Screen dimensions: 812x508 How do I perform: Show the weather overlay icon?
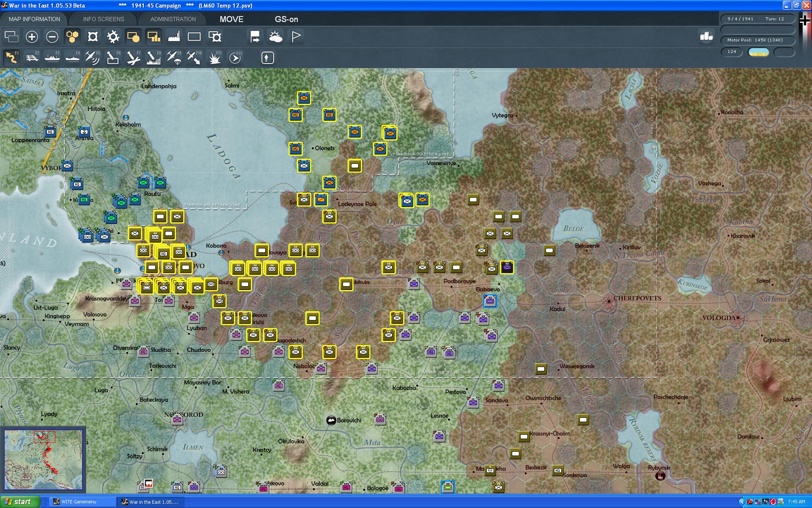click(x=276, y=37)
